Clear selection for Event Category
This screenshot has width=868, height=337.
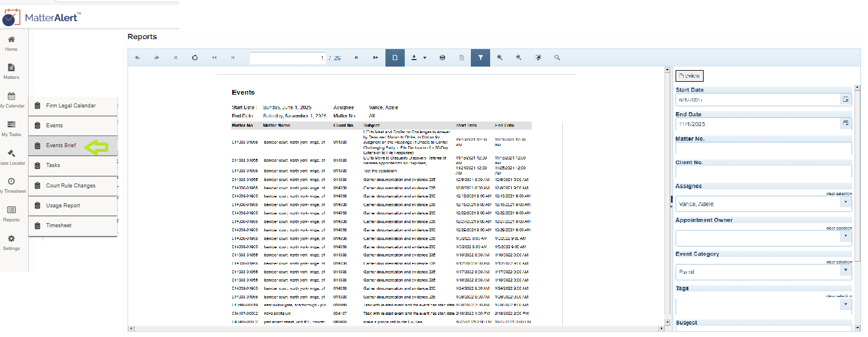[x=839, y=262]
